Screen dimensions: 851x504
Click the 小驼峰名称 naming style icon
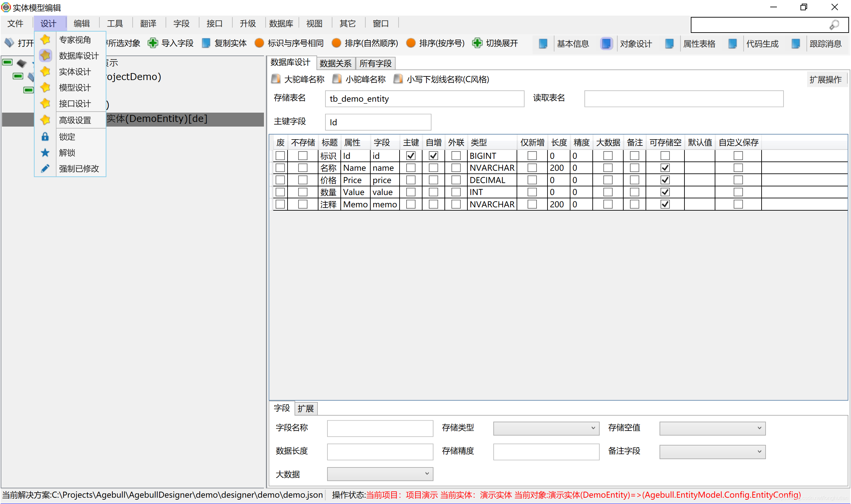tap(337, 79)
